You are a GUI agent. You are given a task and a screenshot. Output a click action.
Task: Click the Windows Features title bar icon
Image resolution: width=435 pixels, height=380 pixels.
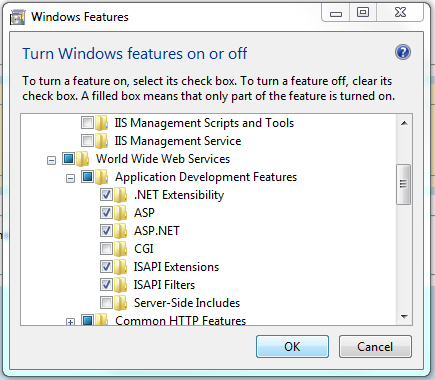[17, 17]
